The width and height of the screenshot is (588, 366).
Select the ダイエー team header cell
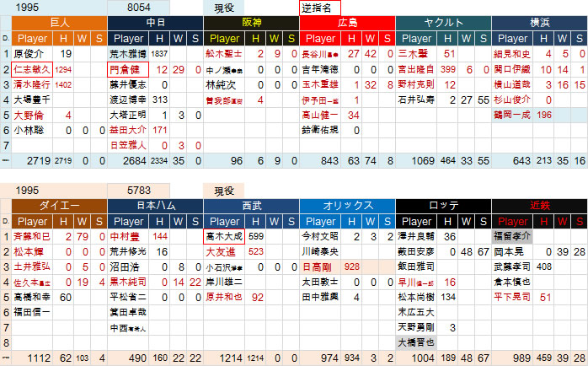60,206
